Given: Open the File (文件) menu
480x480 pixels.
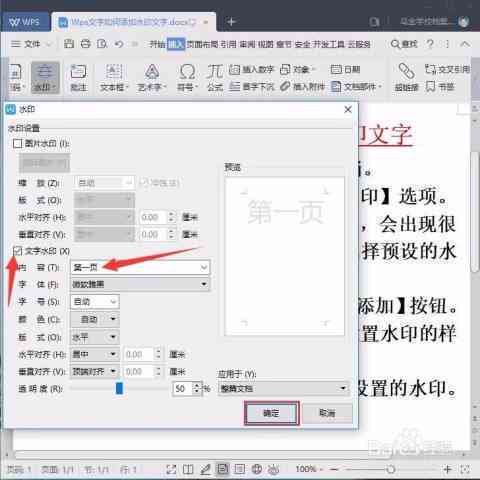Looking at the screenshot, I should pos(31,44).
